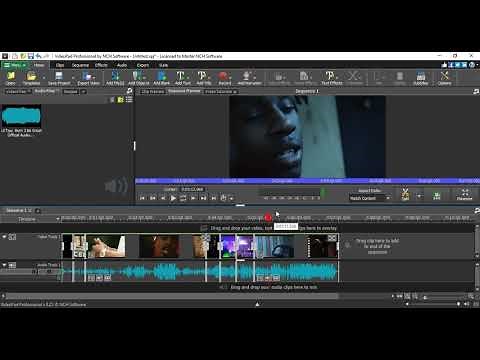Image resolution: width=480 pixels, height=360 pixels.
Task: Click the red timeline playhead marker
Action: [x=268, y=218]
